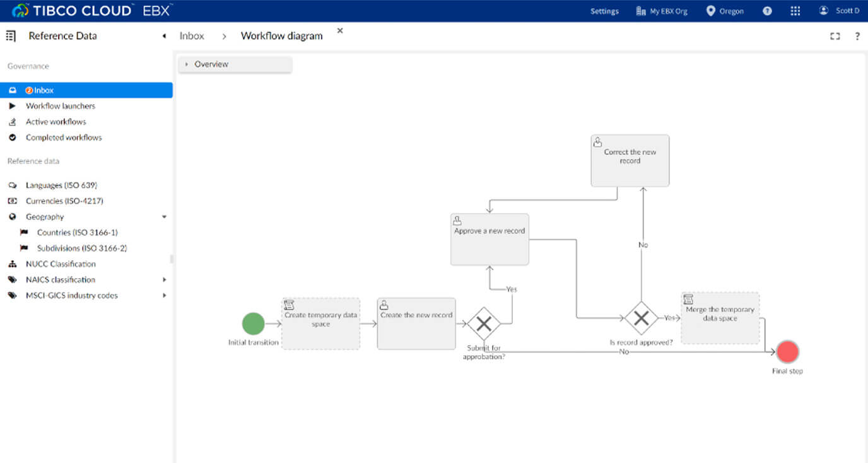868x463 pixels.
Task: Click the Reference Data heading
Action: pyautogui.click(x=63, y=36)
